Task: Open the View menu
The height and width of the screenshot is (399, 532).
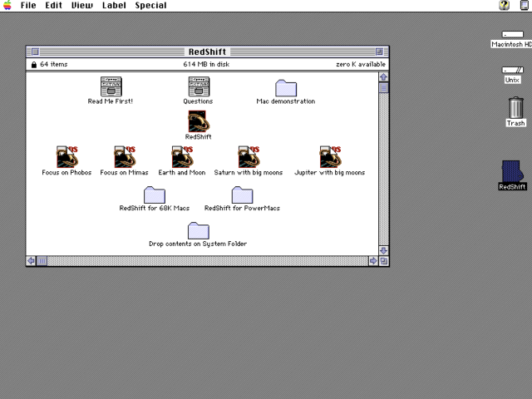Action: (x=81, y=6)
